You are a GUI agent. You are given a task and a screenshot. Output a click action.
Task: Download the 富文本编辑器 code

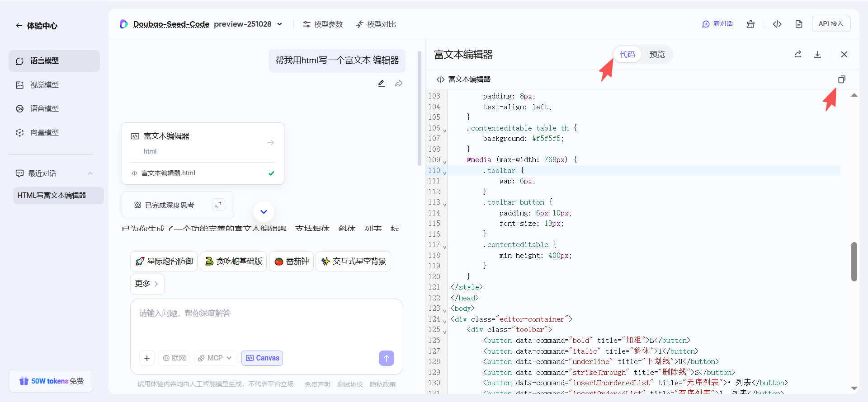[x=817, y=55]
